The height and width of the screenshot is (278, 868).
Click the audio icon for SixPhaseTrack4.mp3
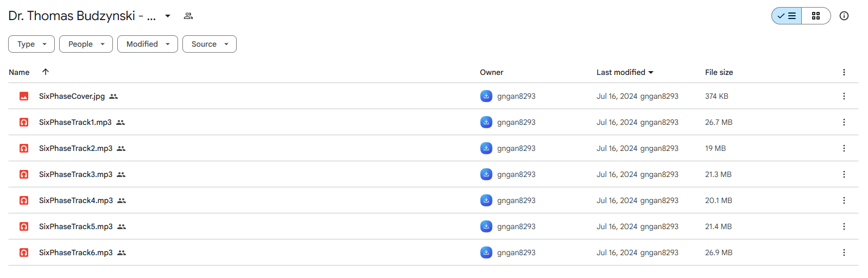click(24, 200)
